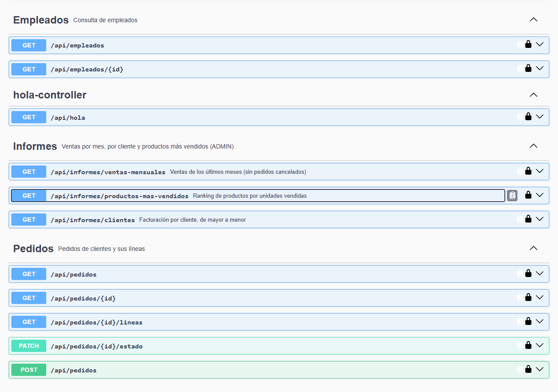This screenshot has width=558, height=392.
Task: Expand /api/hola endpoint chevron
Action: pos(540,116)
